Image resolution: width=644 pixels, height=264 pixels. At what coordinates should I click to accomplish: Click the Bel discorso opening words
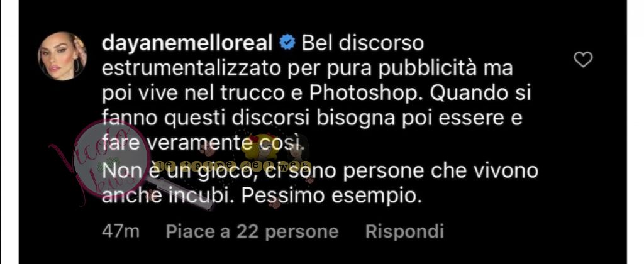pyautogui.click(x=363, y=43)
